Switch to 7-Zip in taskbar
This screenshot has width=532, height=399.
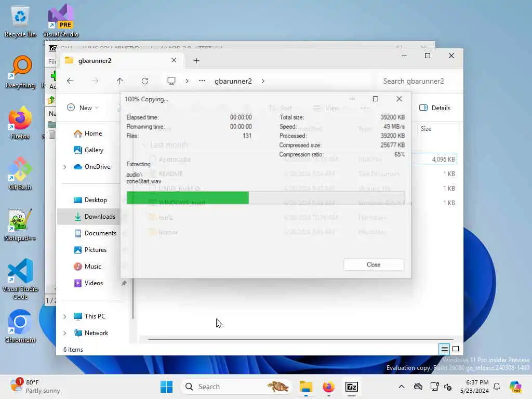click(352, 387)
